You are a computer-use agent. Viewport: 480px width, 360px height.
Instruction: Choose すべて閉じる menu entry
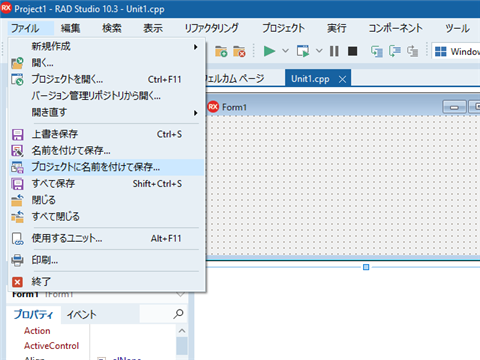(106, 217)
